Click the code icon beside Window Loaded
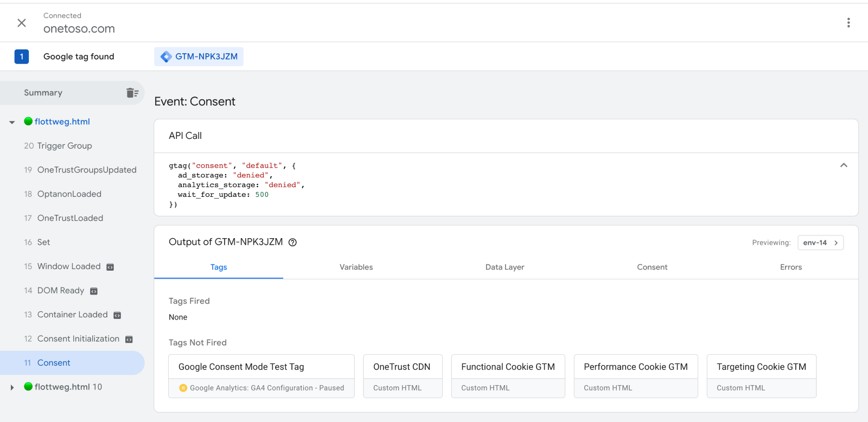 [x=110, y=267]
